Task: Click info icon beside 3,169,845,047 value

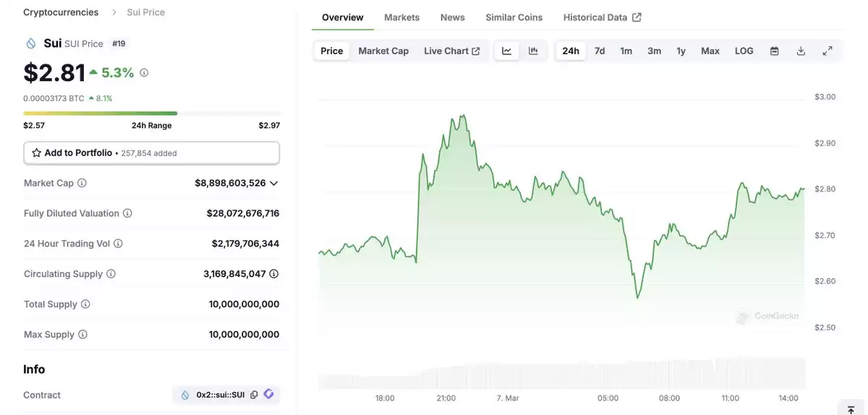Action: point(274,274)
